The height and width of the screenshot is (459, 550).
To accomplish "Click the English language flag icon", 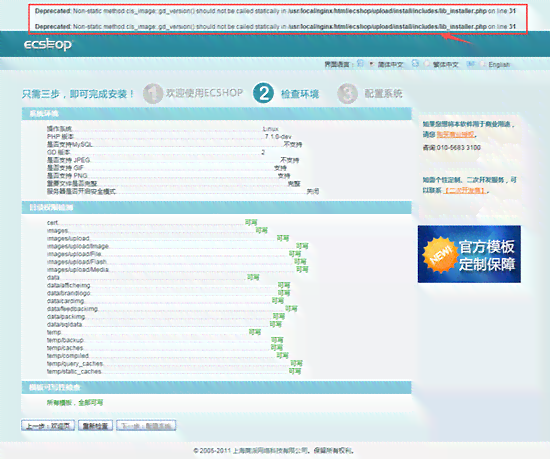I will point(470,63).
